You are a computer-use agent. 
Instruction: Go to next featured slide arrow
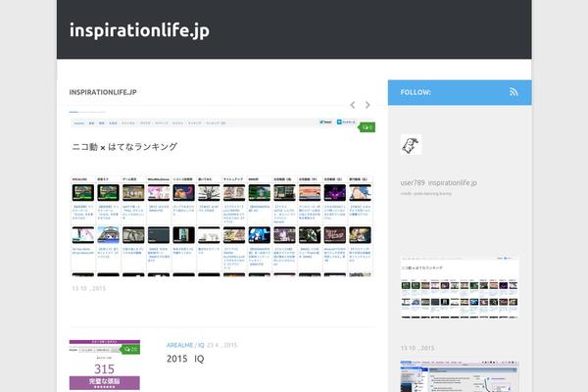point(367,105)
